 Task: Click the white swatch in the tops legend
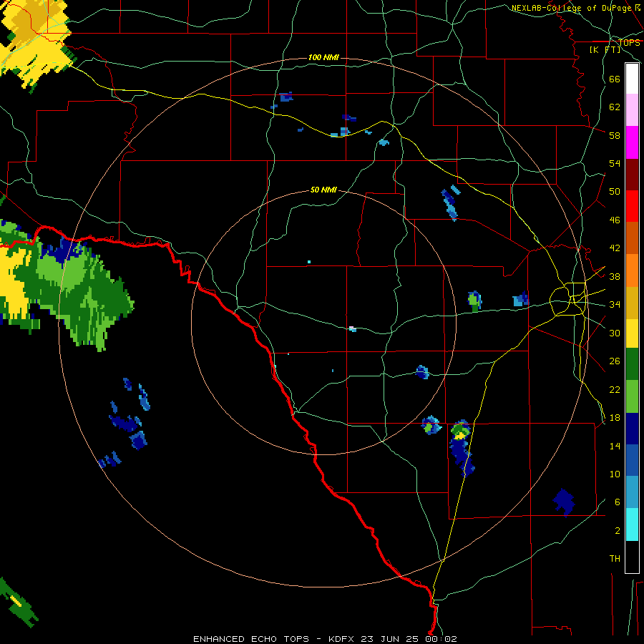click(x=632, y=79)
